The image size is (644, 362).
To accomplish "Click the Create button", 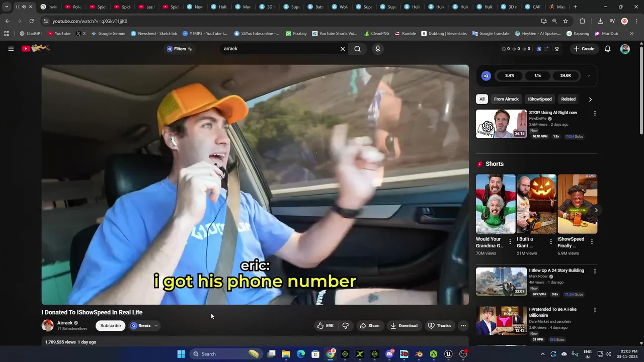I will (x=584, y=49).
